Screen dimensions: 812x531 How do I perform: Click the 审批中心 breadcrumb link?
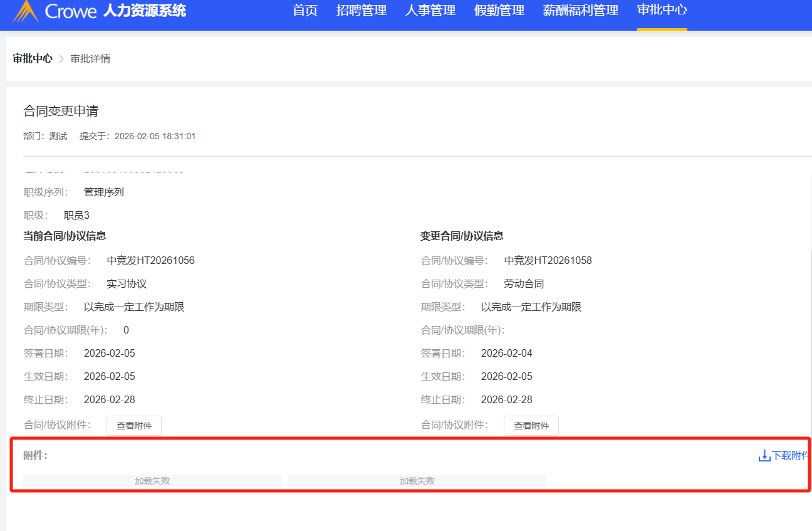(x=33, y=59)
